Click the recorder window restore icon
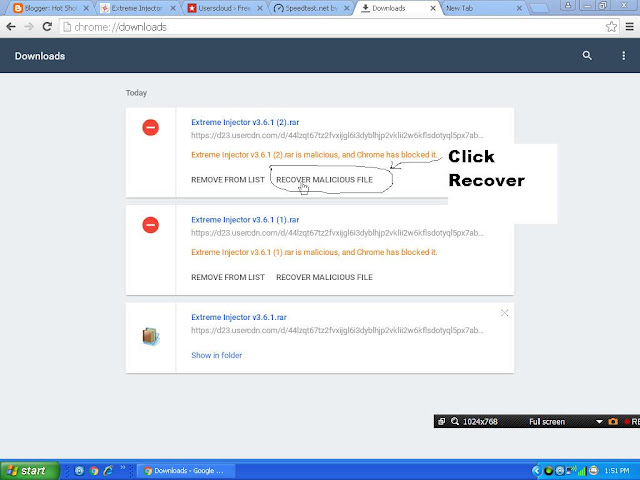The image size is (640, 480). tap(442, 422)
